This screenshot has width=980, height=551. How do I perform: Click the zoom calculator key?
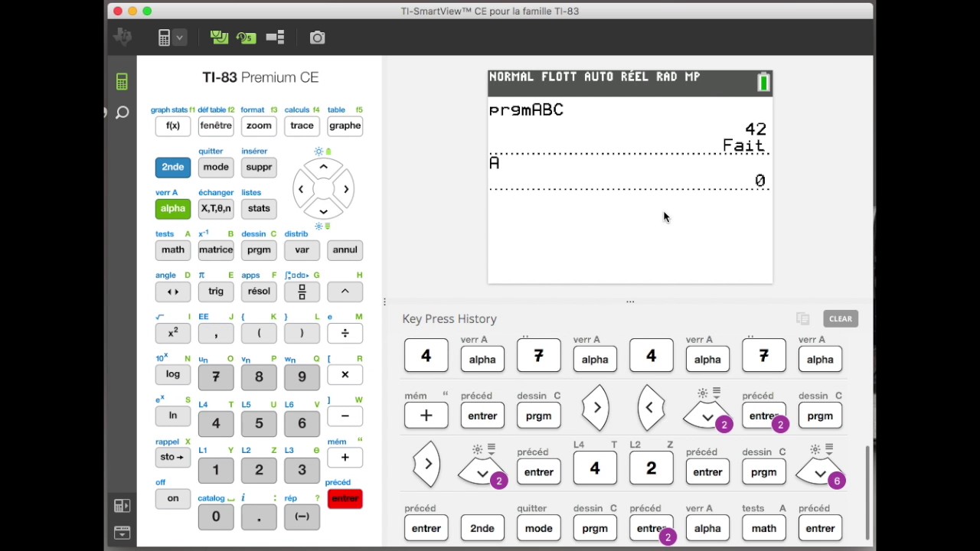[x=259, y=126]
